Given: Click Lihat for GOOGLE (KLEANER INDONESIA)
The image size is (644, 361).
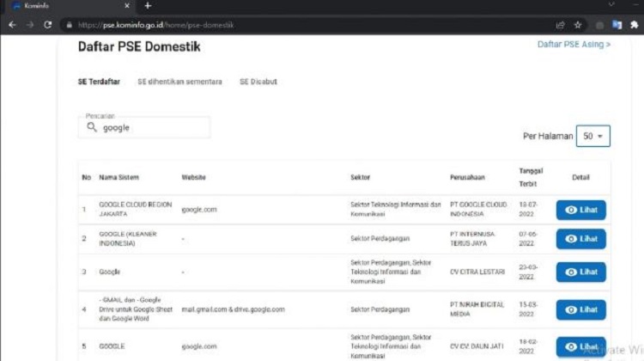Looking at the screenshot, I should pyautogui.click(x=580, y=239).
